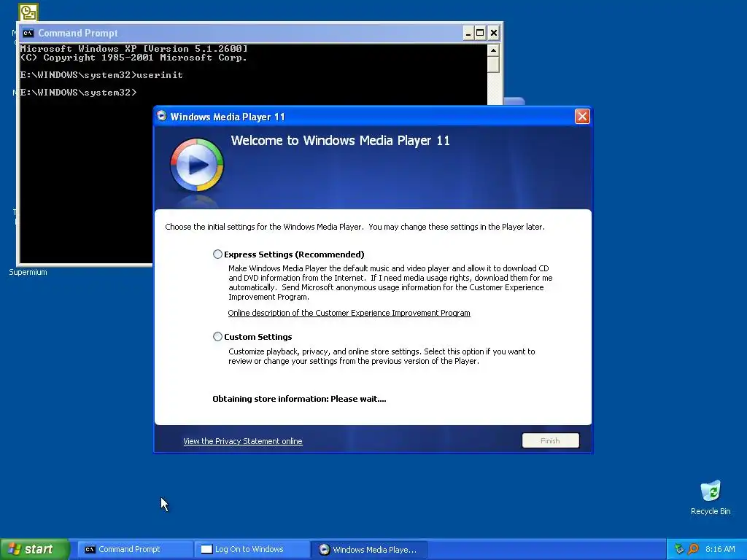
Task: Click the Command Prompt window title icon
Action: tap(28, 33)
